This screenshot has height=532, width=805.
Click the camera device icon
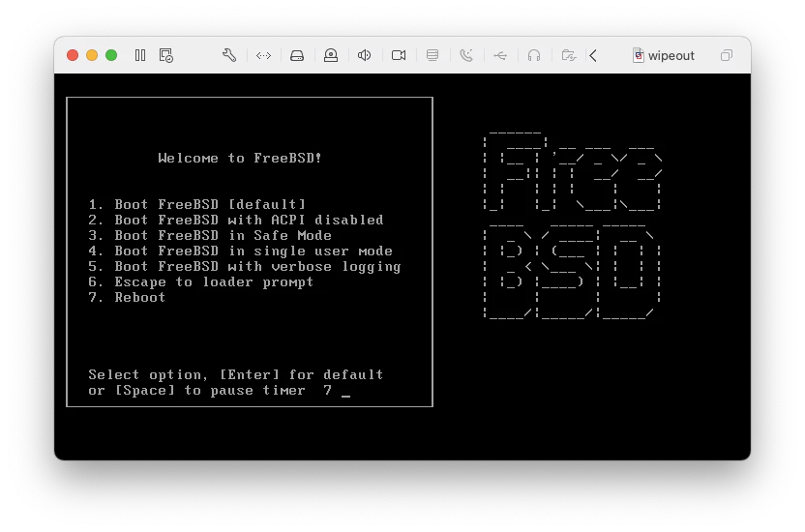[x=399, y=55]
